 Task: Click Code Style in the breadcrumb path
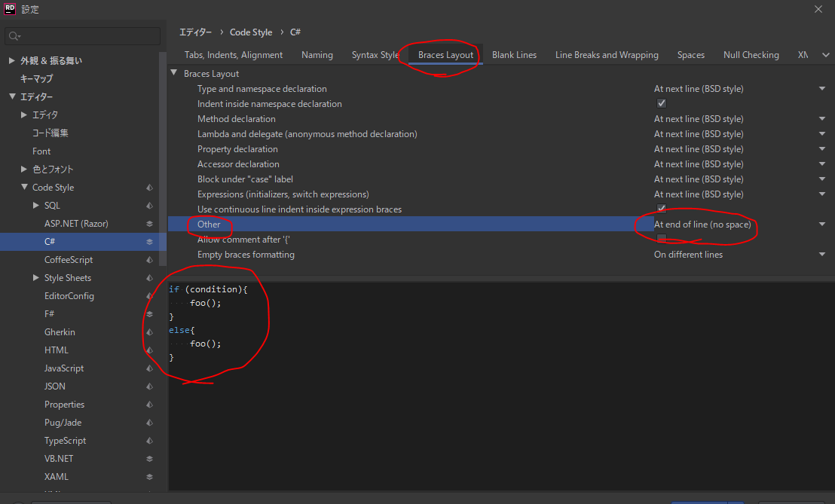pyautogui.click(x=251, y=32)
